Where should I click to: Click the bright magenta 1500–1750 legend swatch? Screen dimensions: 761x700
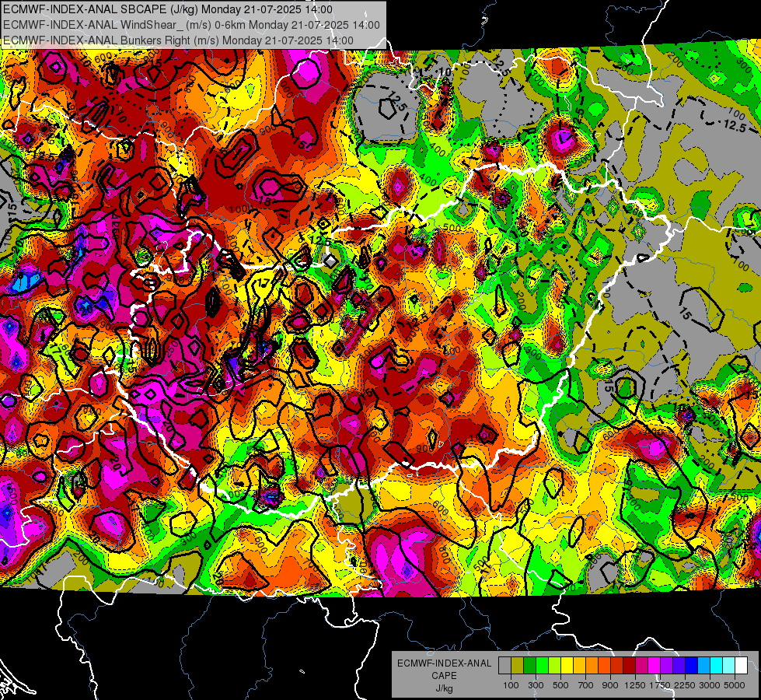[x=655, y=666]
